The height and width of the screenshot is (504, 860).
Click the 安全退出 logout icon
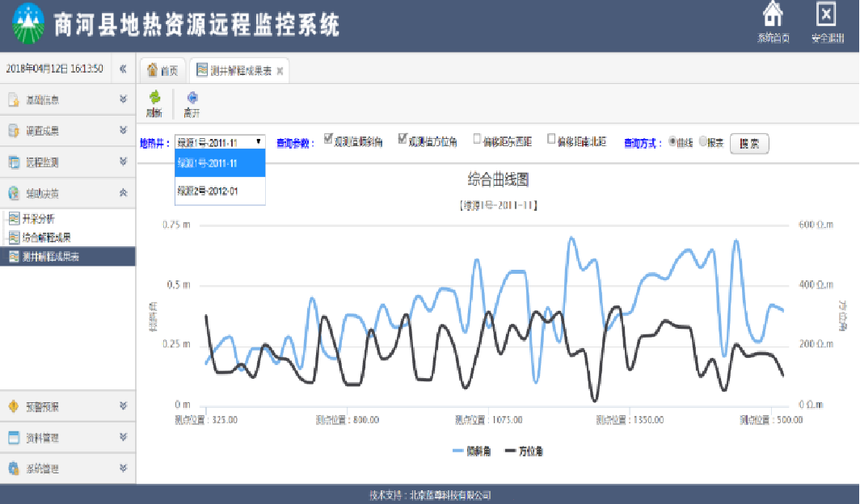coord(825,15)
